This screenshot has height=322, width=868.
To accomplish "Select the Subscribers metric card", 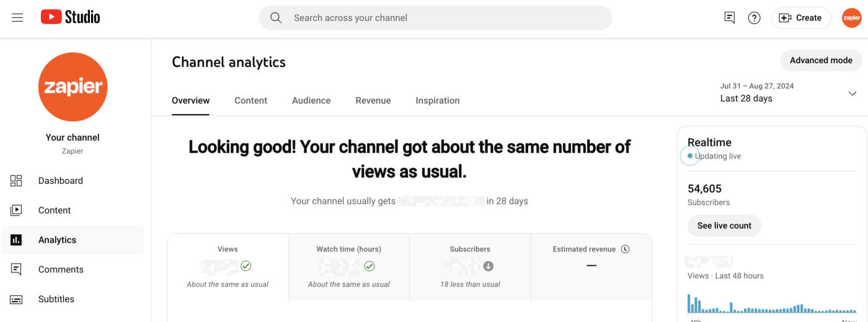I will click(x=470, y=267).
